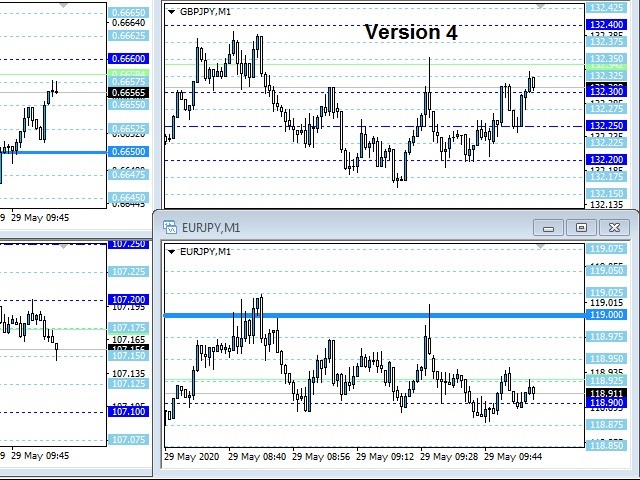Click the 29 May 09:12 time label
The height and width of the screenshot is (480, 640).
(x=385, y=456)
